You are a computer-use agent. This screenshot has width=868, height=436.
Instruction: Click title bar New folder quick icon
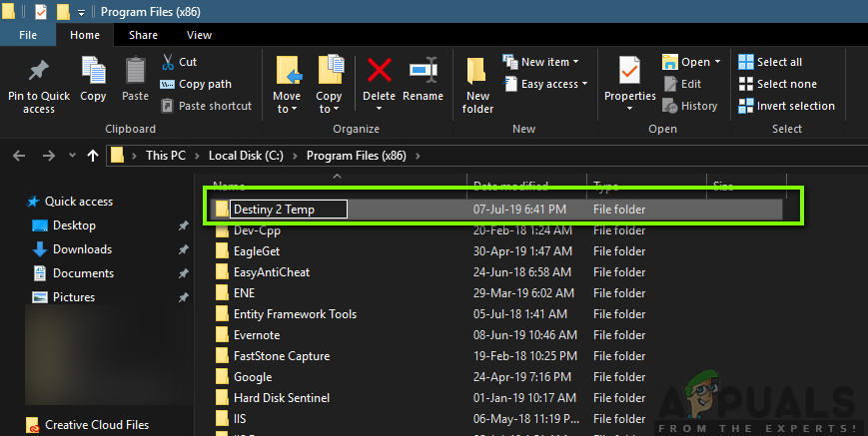tap(63, 12)
